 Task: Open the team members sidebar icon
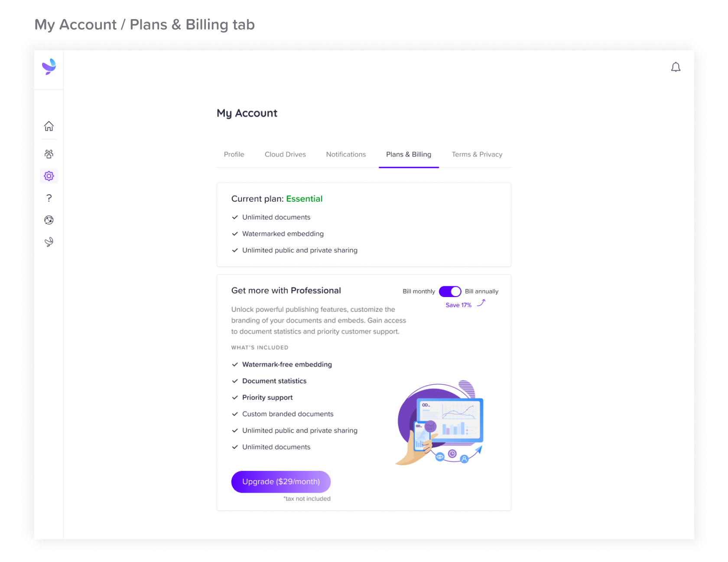tap(49, 154)
